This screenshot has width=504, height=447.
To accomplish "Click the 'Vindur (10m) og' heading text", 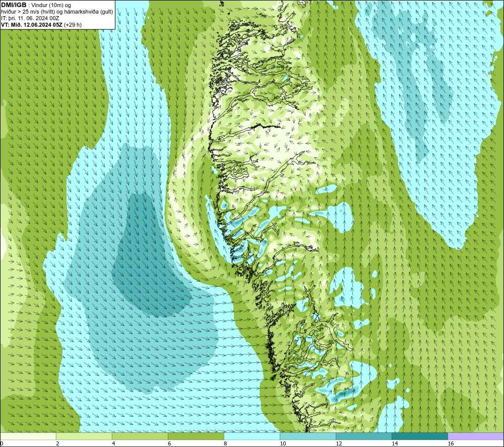I will [x=52, y=6].
